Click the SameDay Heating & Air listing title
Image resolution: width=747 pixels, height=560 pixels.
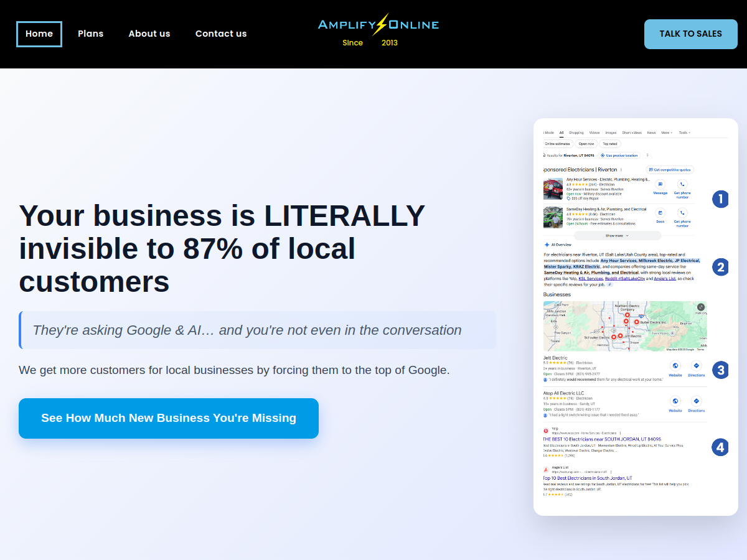pyautogui.click(x=606, y=209)
